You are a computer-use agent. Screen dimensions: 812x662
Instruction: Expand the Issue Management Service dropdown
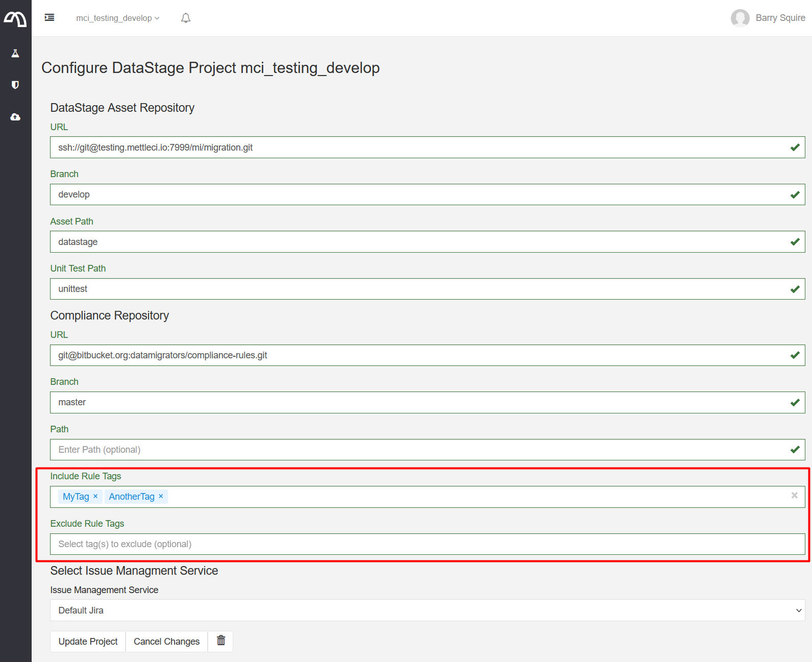pyautogui.click(x=427, y=610)
